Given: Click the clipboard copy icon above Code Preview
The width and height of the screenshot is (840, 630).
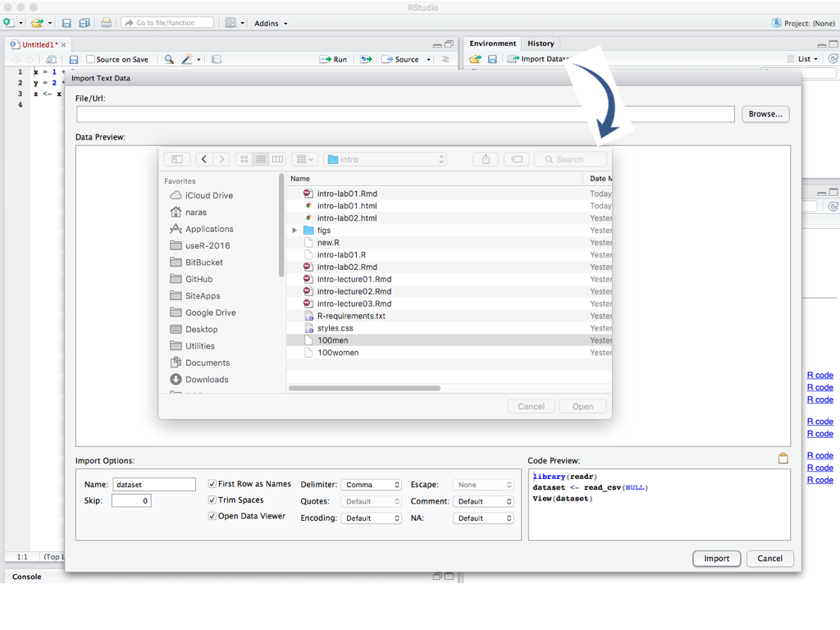Looking at the screenshot, I should pyautogui.click(x=783, y=459).
